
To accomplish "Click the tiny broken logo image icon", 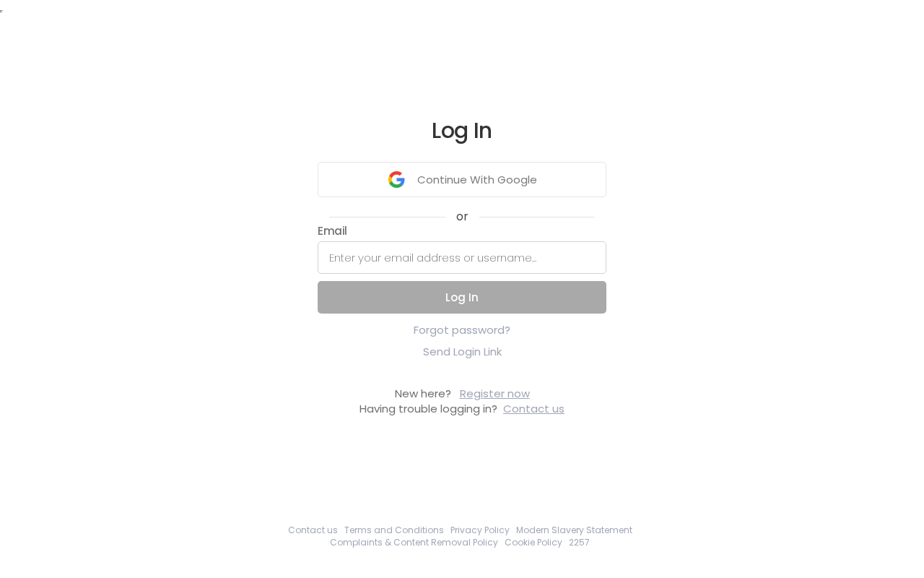I will point(1,12).
